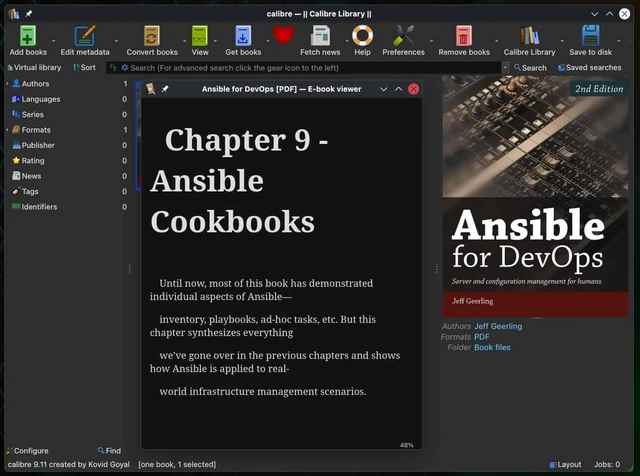Open the Book files folder link
640x476 pixels.
click(x=492, y=347)
